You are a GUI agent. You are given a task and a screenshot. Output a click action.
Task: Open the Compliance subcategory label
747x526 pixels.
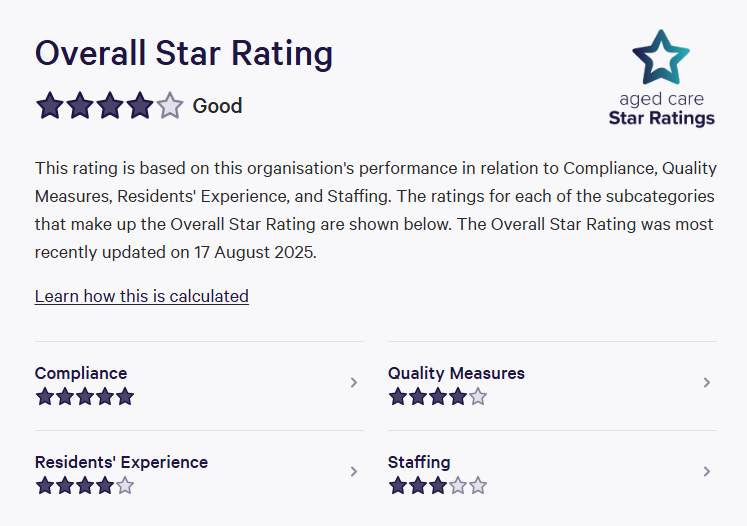tap(81, 373)
